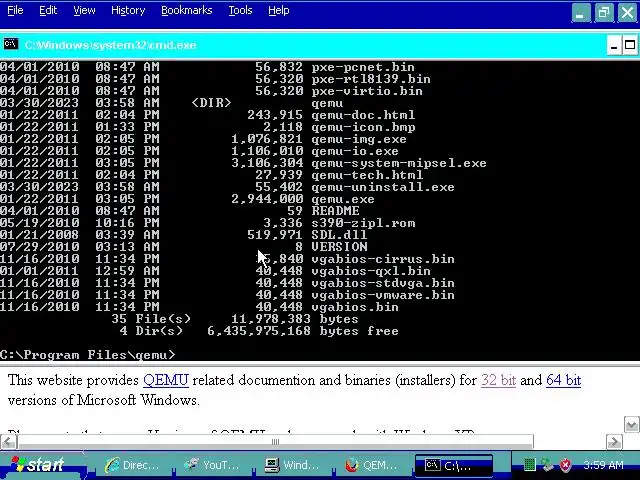Screen dimensions: 640x480
Task: Click the 35 File(s) summary line
Action: (x=235, y=319)
